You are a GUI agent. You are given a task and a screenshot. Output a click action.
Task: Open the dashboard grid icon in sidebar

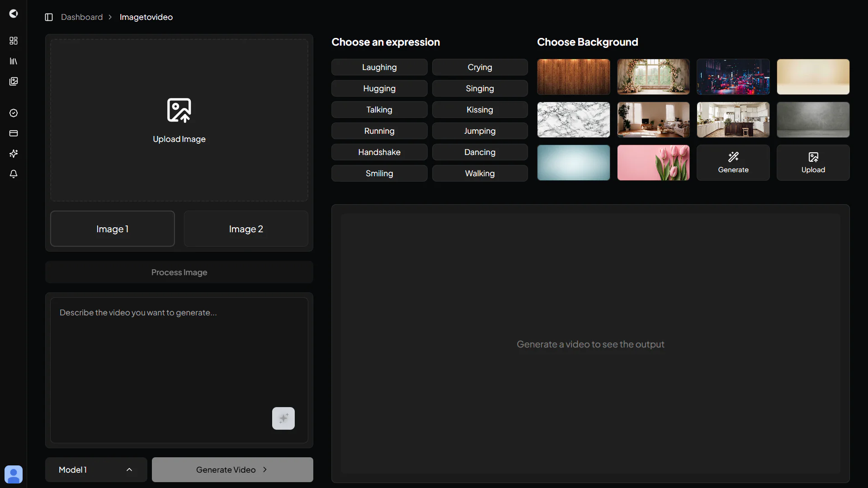(14, 41)
